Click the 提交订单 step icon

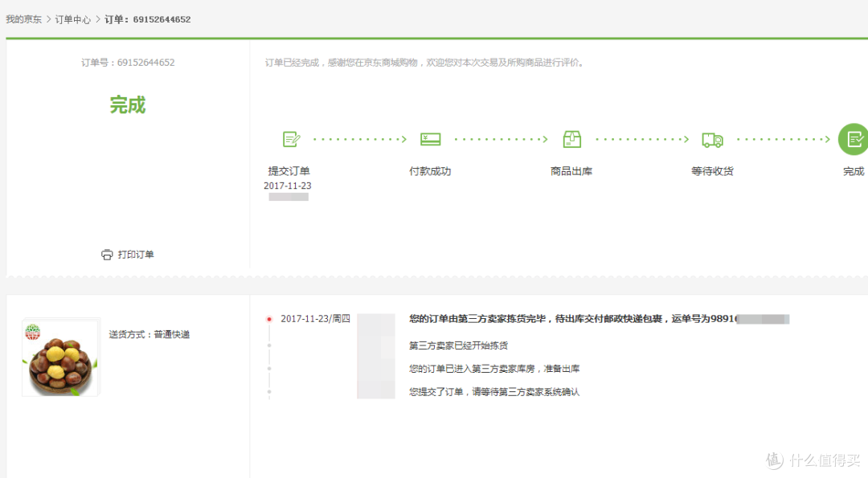291,139
